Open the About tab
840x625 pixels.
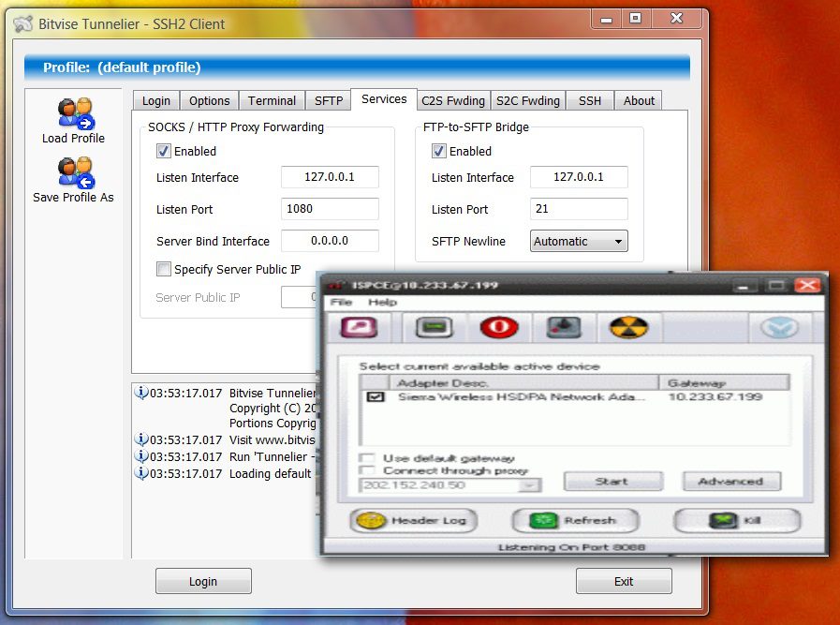click(639, 101)
